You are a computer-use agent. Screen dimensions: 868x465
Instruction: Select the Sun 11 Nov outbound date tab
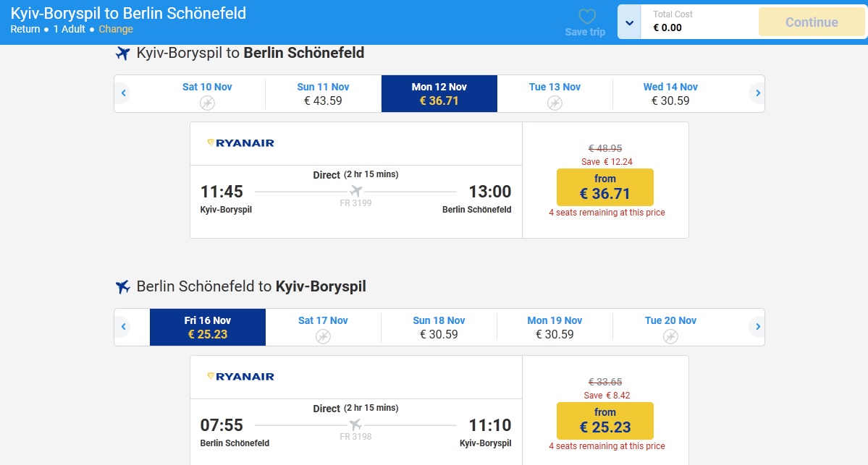coord(323,94)
